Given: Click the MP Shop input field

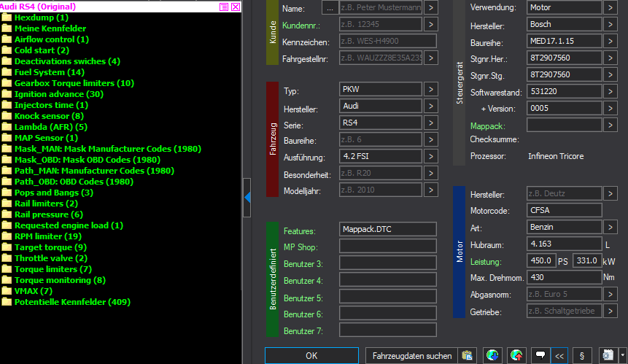Looking at the screenshot, I should (x=388, y=247).
